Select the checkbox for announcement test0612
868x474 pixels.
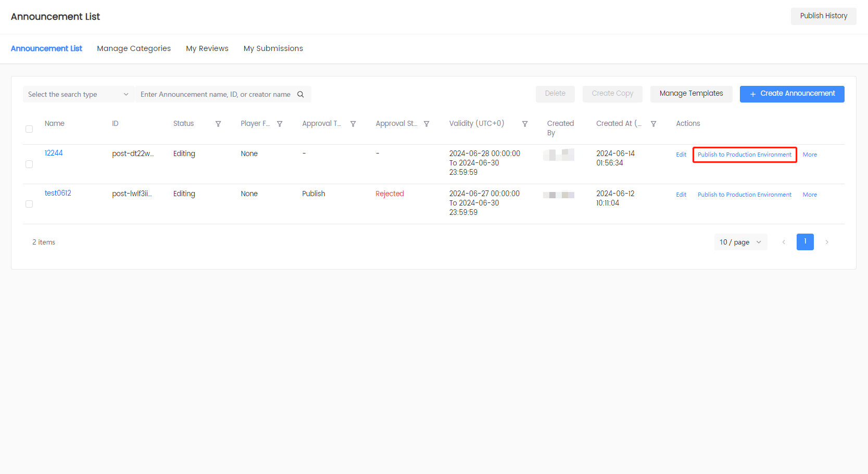click(29, 204)
